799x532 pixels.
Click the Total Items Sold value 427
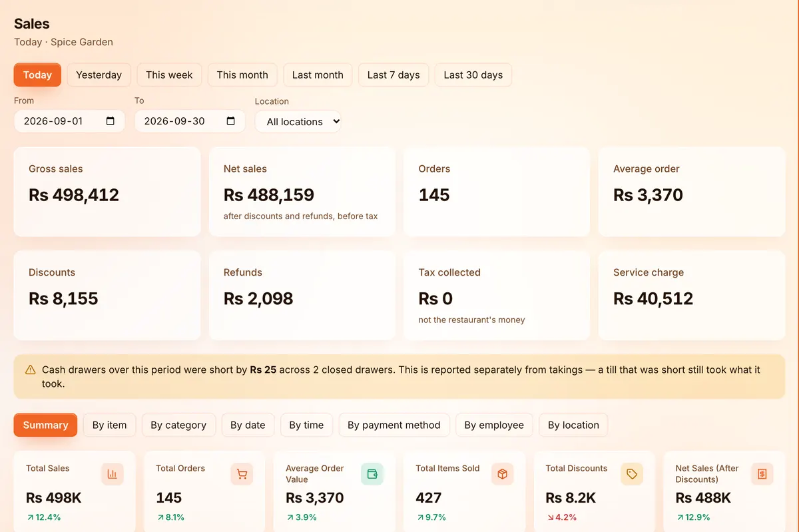tap(429, 498)
